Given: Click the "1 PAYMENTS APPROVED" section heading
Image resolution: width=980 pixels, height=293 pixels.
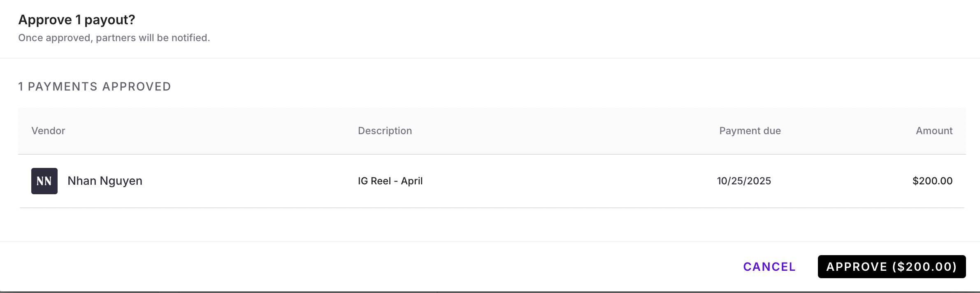Looking at the screenshot, I should click(94, 86).
